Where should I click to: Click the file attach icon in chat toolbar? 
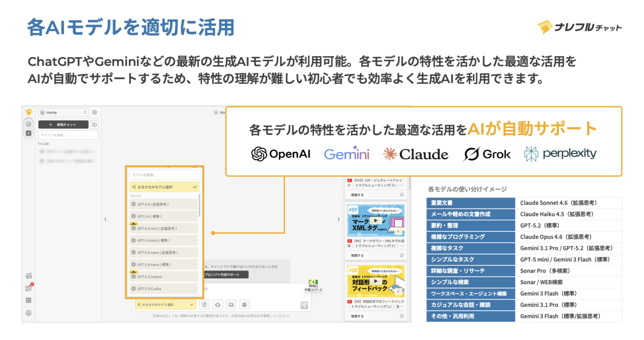[x=205, y=305]
